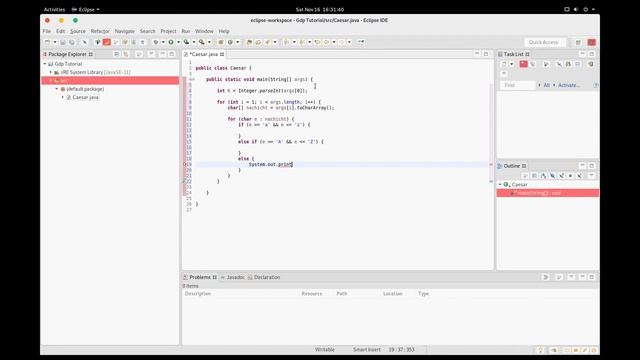Toggle Hide Fields in Outline toolbar

pyautogui.click(x=552, y=176)
